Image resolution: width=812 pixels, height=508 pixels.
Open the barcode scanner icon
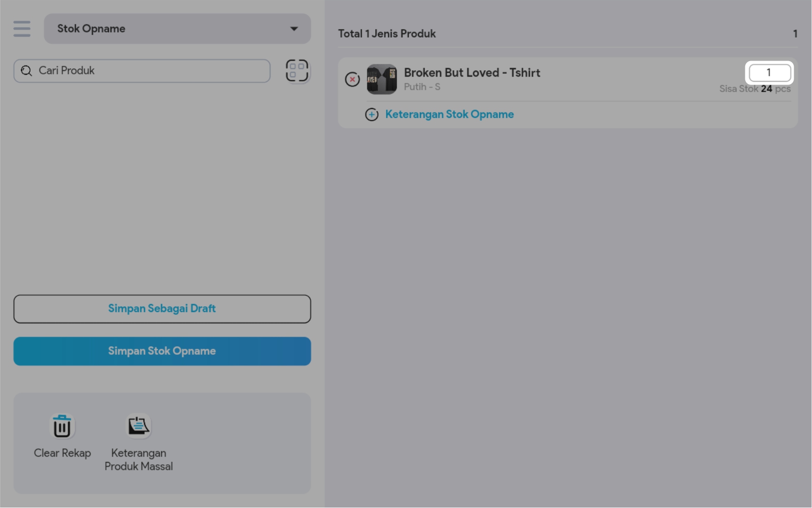tap(297, 71)
